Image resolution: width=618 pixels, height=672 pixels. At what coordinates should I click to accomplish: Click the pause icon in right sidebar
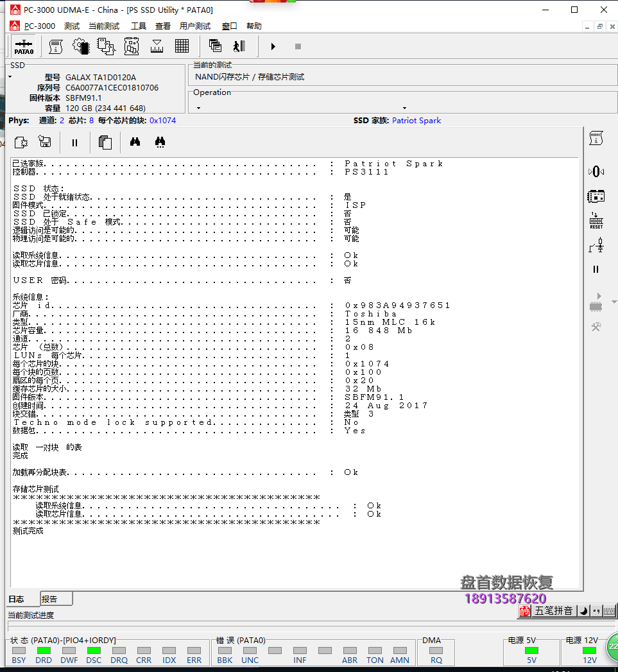coord(596,269)
